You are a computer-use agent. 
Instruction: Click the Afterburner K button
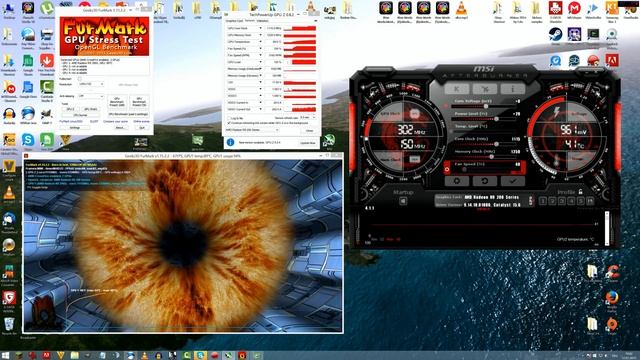click(456, 88)
